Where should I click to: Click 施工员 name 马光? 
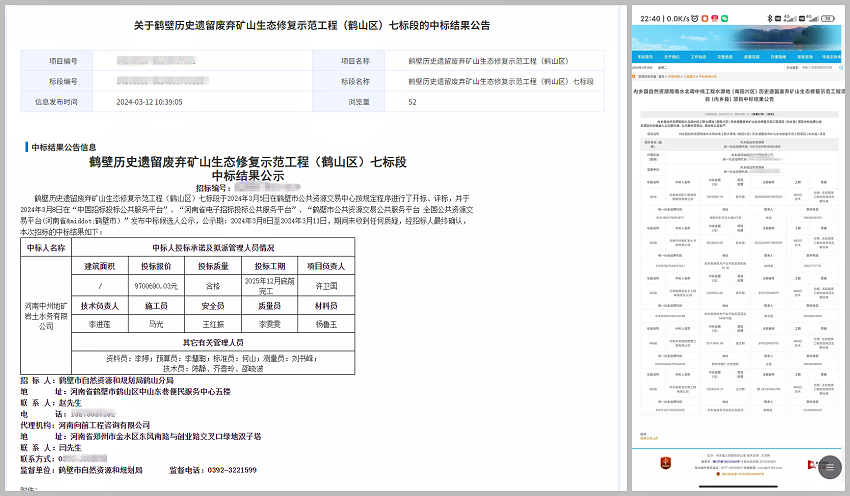point(156,324)
